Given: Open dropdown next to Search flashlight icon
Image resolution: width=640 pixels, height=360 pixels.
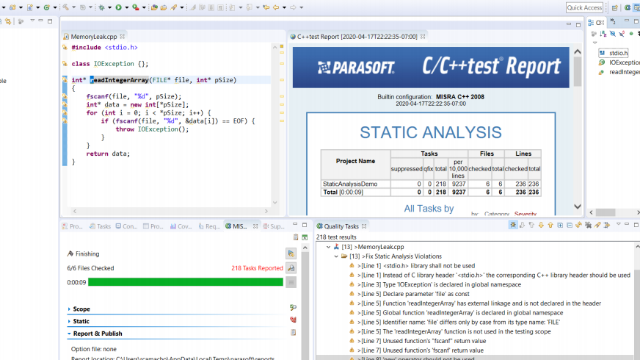Looking at the screenshot, I should 182,7.
